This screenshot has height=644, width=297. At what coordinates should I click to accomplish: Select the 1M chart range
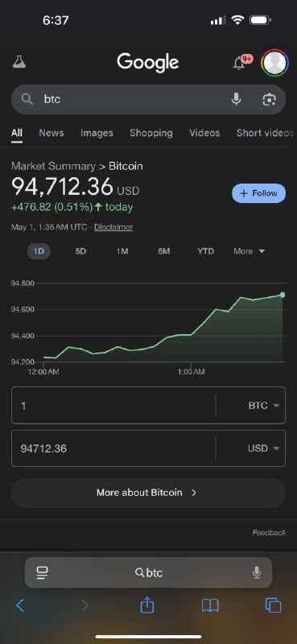coord(122,251)
